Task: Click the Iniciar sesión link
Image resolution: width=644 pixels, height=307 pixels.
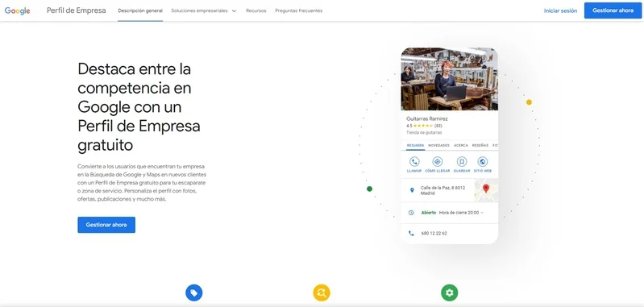Action: point(560,10)
